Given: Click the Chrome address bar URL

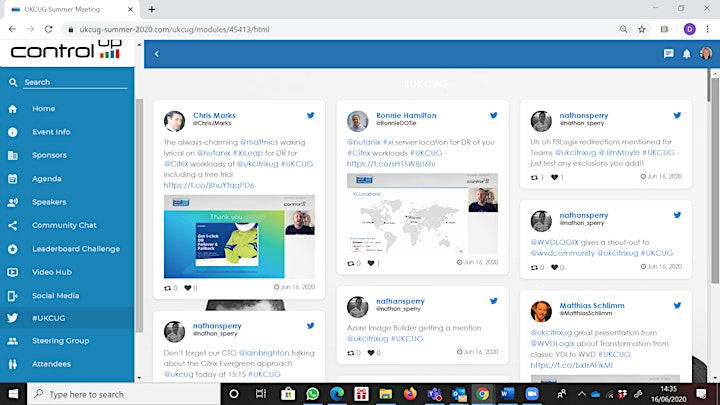Looking at the screenshot, I should pos(174,29).
